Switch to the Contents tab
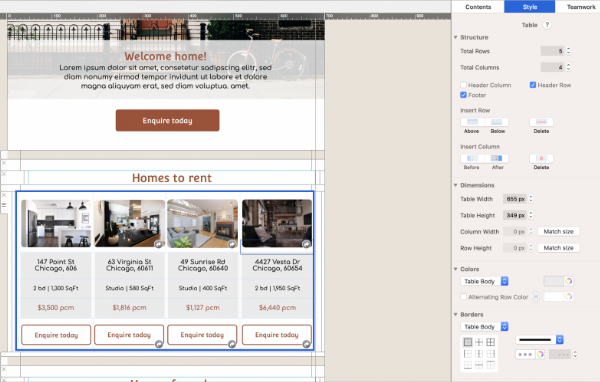This screenshot has height=382, width=600. point(478,7)
